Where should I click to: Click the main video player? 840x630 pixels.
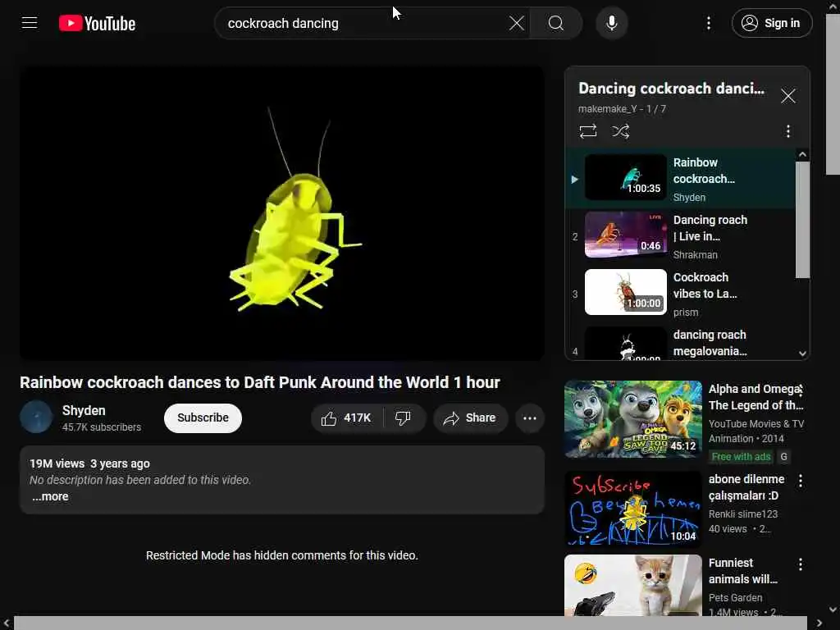282,212
